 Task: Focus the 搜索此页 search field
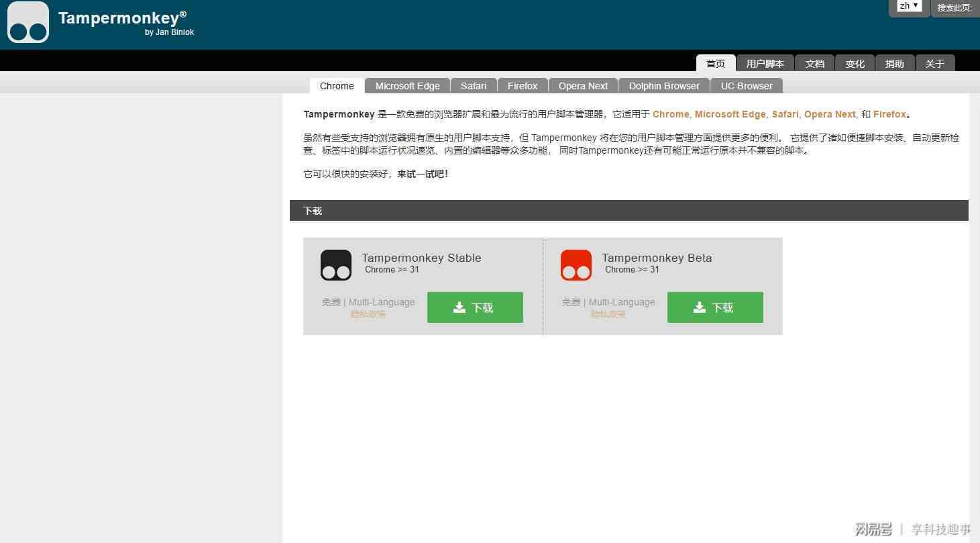click(955, 8)
